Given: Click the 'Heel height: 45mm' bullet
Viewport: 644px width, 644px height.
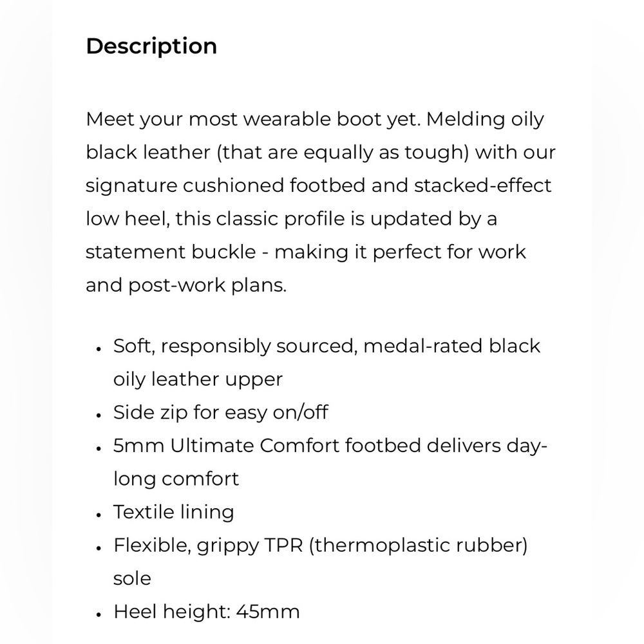Looking at the screenshot, I should [207, 612].
